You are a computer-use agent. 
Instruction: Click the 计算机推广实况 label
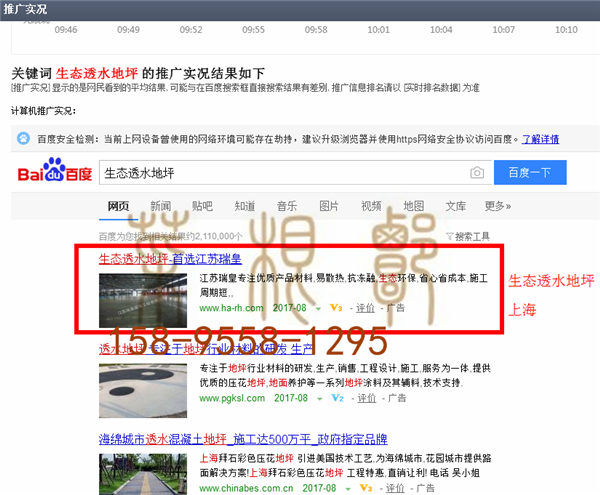pyautogui.click(x=43, y=111)
